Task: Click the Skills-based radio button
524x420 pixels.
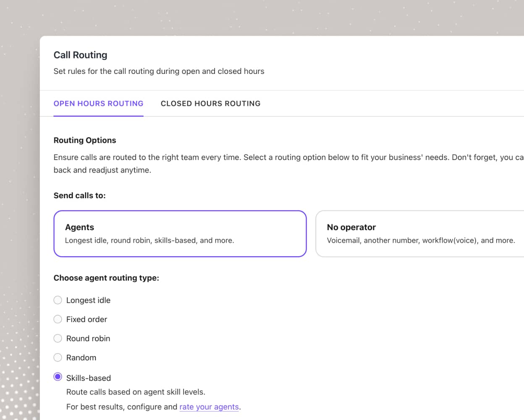Action: (58, 377)
